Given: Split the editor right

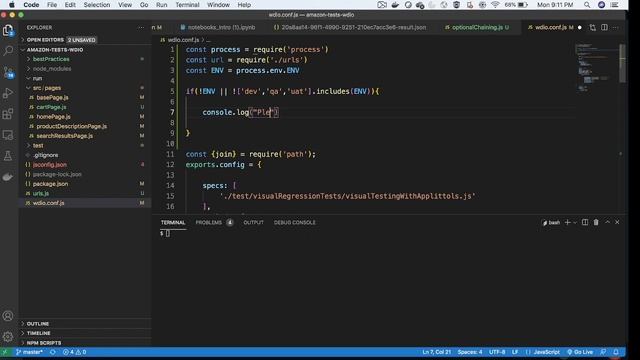Looking at the screenshot, I should point(604,27).
